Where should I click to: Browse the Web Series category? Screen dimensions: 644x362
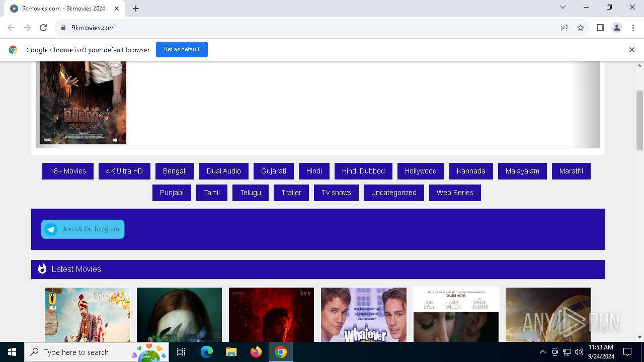pos(455,193)
